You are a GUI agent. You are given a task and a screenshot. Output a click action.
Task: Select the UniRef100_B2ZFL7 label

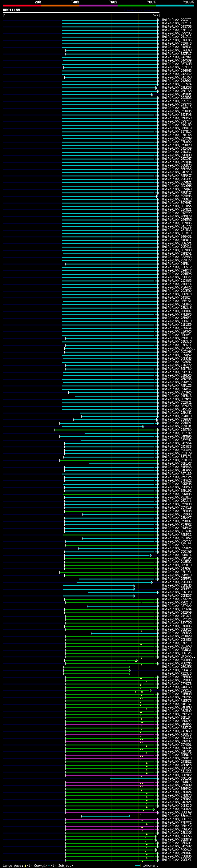click(177, 54)
